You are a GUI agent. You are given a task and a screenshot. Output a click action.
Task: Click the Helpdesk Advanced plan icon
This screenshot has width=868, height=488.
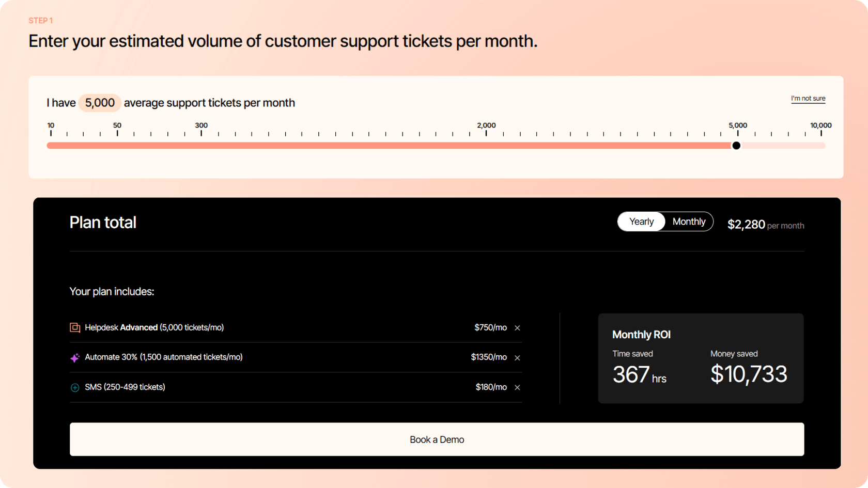pyautogui.click(x=75, y=328)
